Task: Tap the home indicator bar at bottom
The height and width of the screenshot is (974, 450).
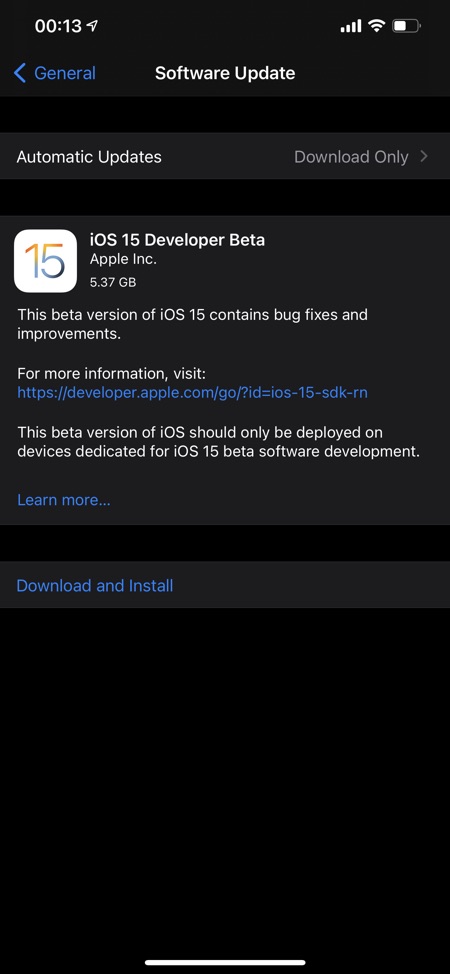Action: [x=225, y=962]
